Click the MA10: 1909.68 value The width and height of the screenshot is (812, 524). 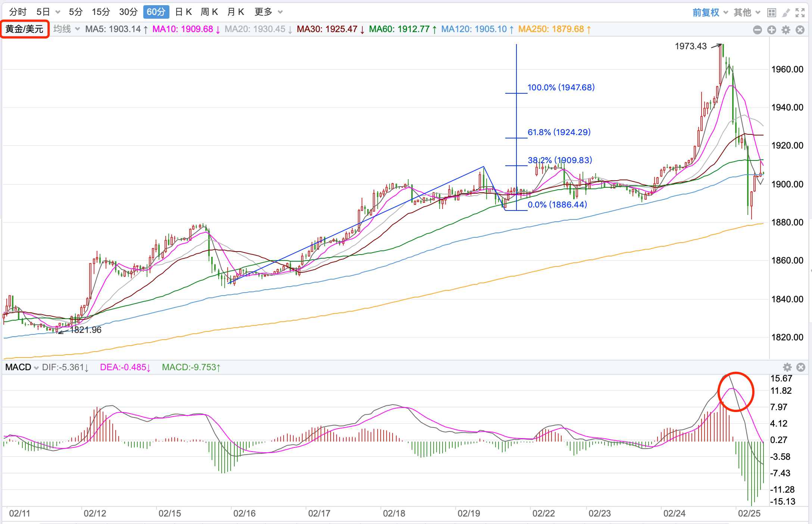click(x=186, y=29)
